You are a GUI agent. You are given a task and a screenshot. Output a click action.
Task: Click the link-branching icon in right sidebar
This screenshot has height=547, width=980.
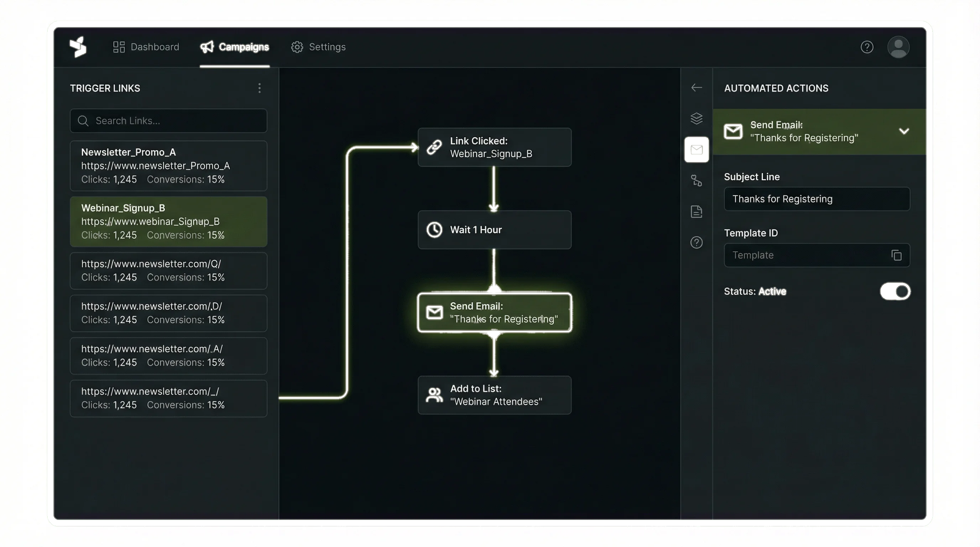point(696,181)
